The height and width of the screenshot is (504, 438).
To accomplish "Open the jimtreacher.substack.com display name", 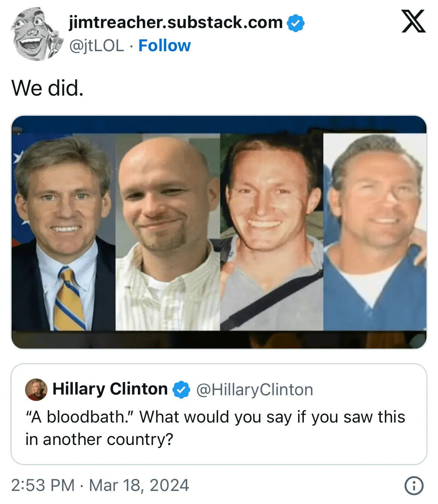I will coord(176,22).
